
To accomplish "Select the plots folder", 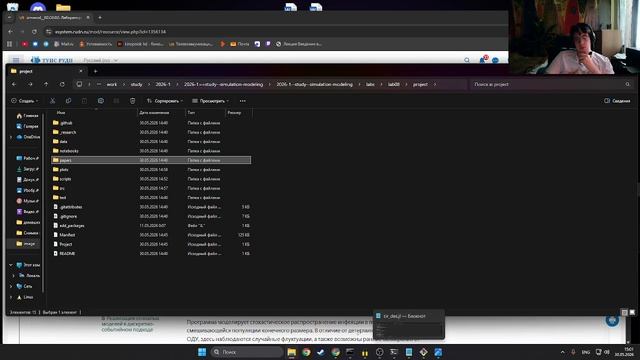I will (151, 169).
